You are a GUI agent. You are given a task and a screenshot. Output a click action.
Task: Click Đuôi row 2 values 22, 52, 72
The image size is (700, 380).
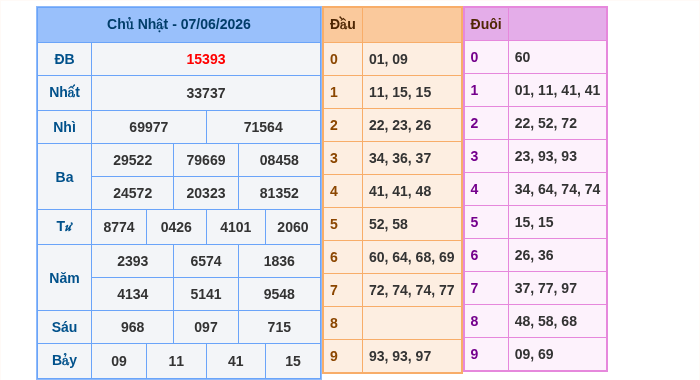point(546,124)
